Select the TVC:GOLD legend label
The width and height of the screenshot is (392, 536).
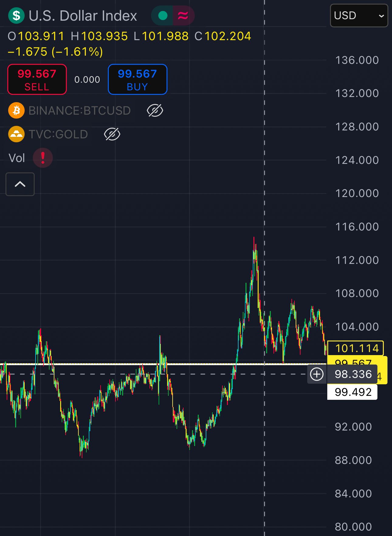coord(58,134)
